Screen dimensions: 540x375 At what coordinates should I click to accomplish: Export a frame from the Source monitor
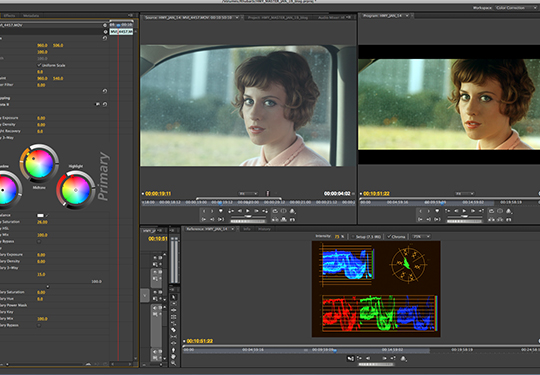tap(292, 219)
